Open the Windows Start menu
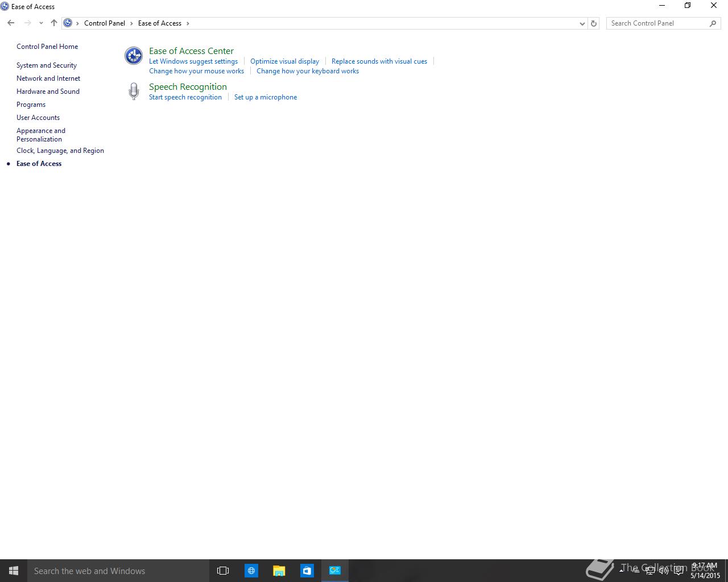This screenshot has width=728, height=582. (14, 571)
